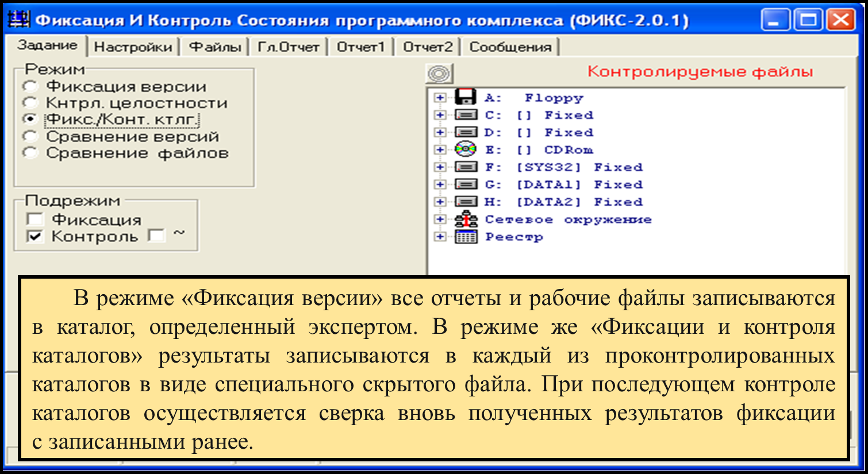This screenshot has height=474, width=868.
Task: Open the Отчет1 tab
Action: (360, 47)
